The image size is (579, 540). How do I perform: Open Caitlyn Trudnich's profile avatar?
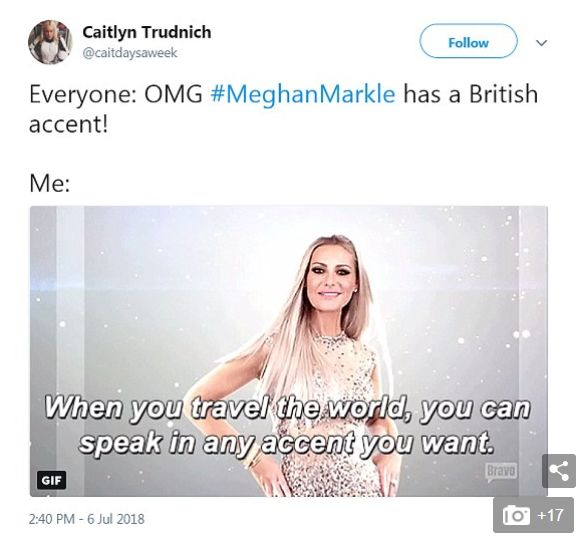tap(50, 42)
